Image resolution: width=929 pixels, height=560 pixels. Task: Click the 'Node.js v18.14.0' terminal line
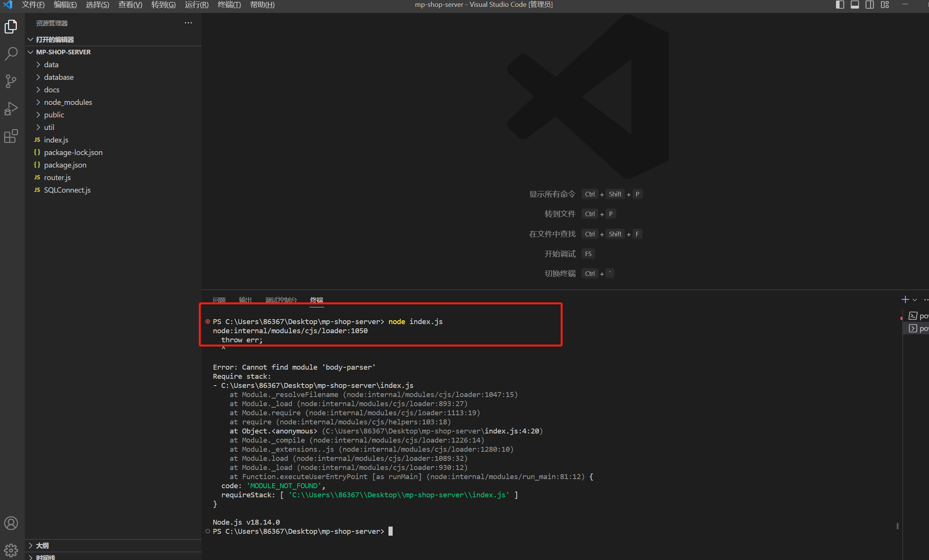coord(246,522)
